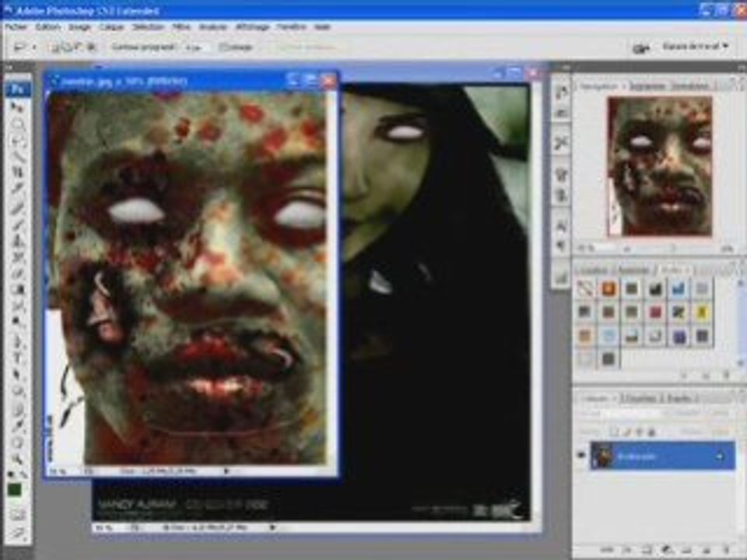Open zombie window status bar arrow menu

pos(226,471)
